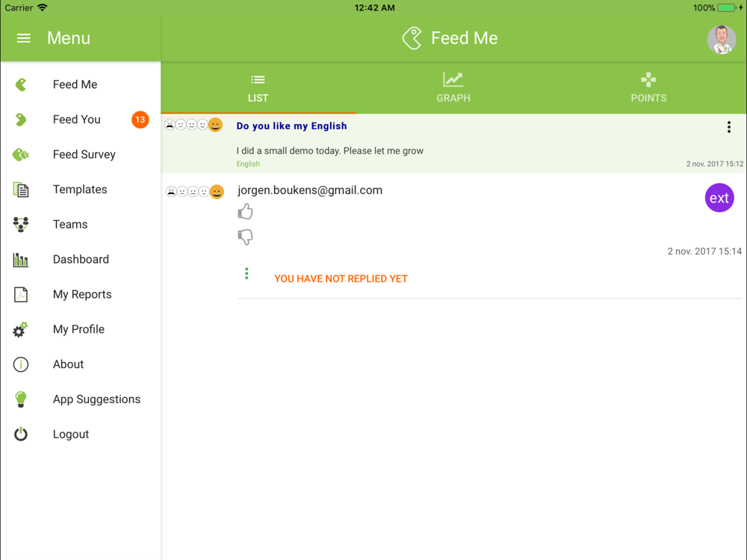Screen dimensions: 747x560
Task: Switch to the LIST tab
Action: click(258, 88)
